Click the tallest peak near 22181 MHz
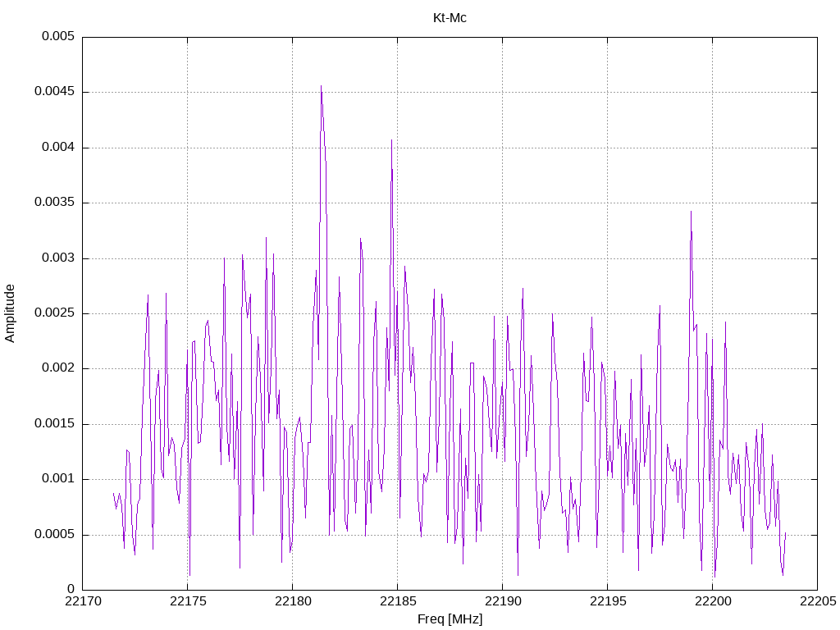This screenshot has height=630, width=840. [x=321, y=87]
